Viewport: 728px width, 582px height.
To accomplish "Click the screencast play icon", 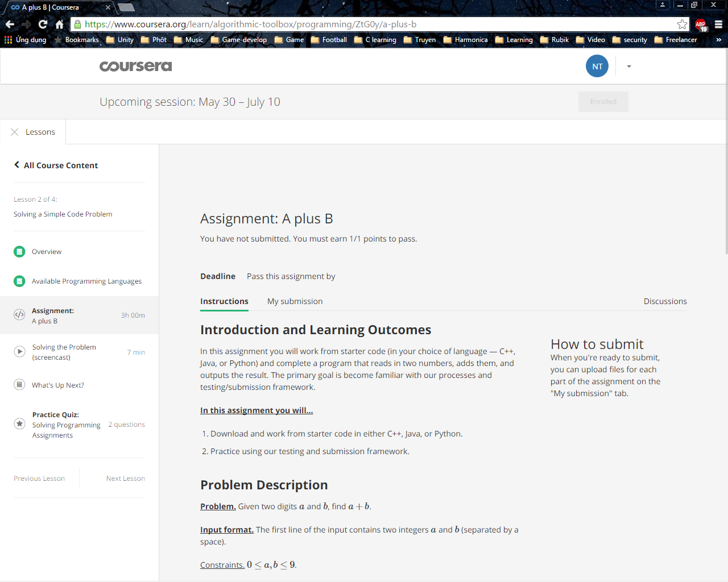I will (19, 351).
